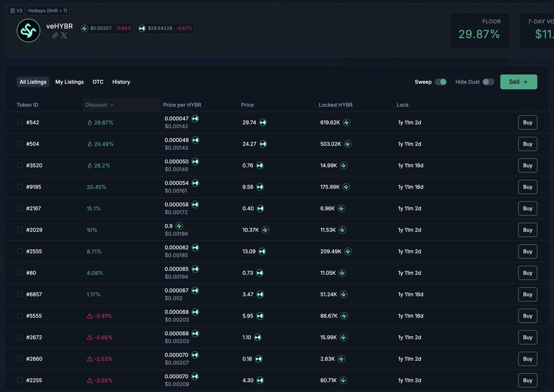This screenshot has height=392, width=554.
Task: Click the HYBR icon next to 175.99K
Action: pos(346,187)
